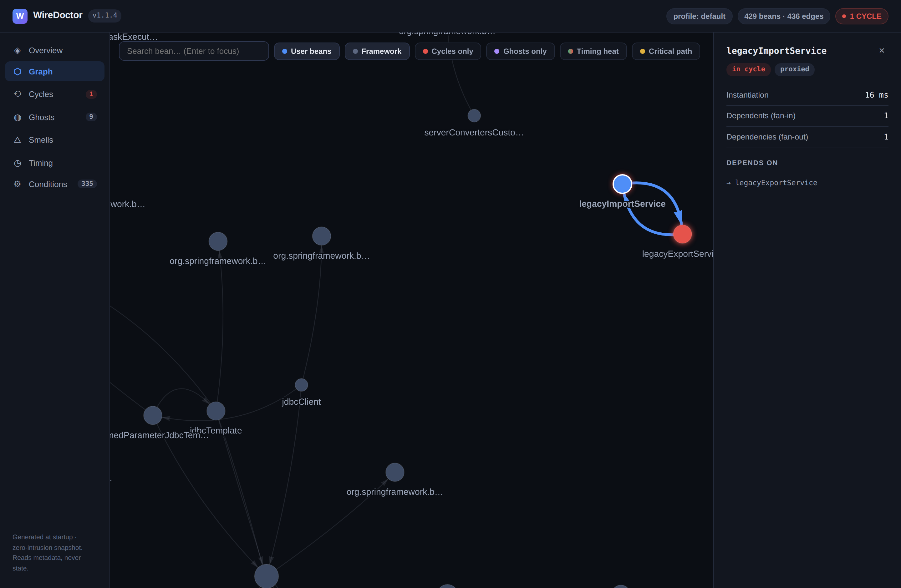Select the red legacyExportService graph node
Viewport: 901px width, 588px height.
tap(682, 234)
